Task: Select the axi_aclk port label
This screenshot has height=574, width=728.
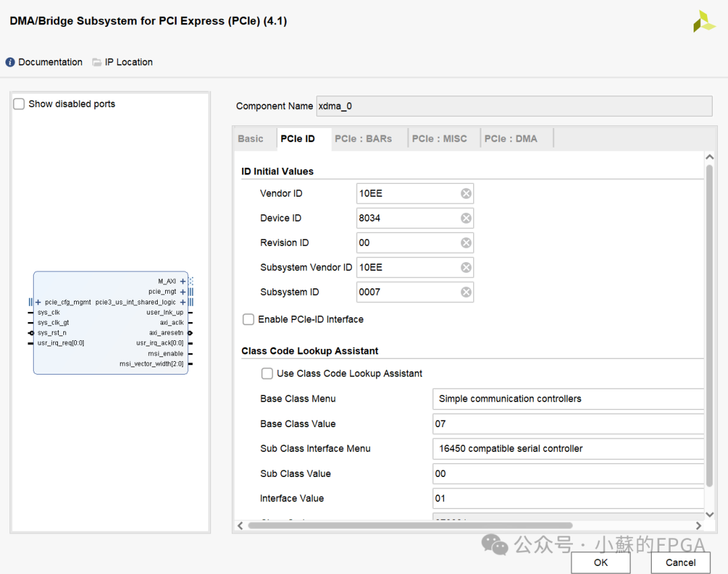Action: 172,323
